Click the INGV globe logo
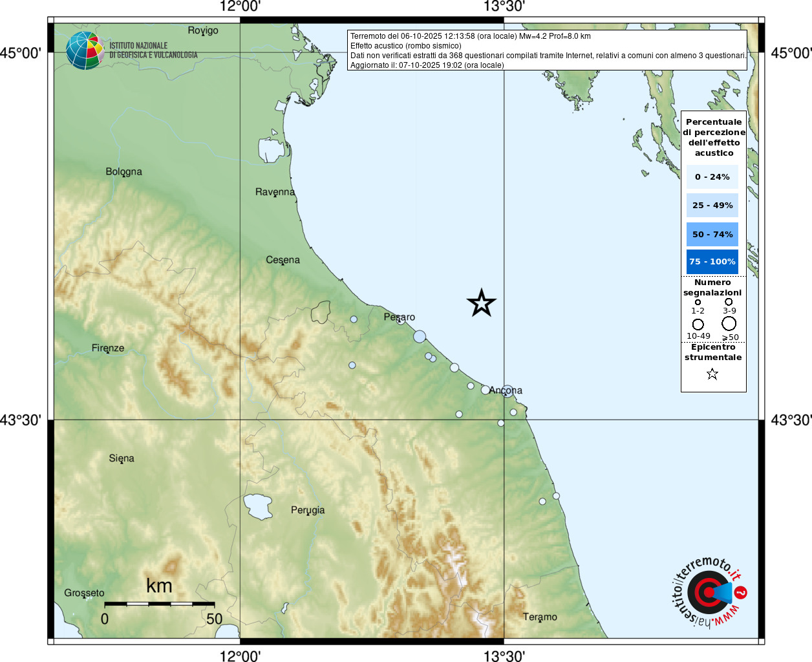This screenshot has height=662, width=812. [85, 50]
